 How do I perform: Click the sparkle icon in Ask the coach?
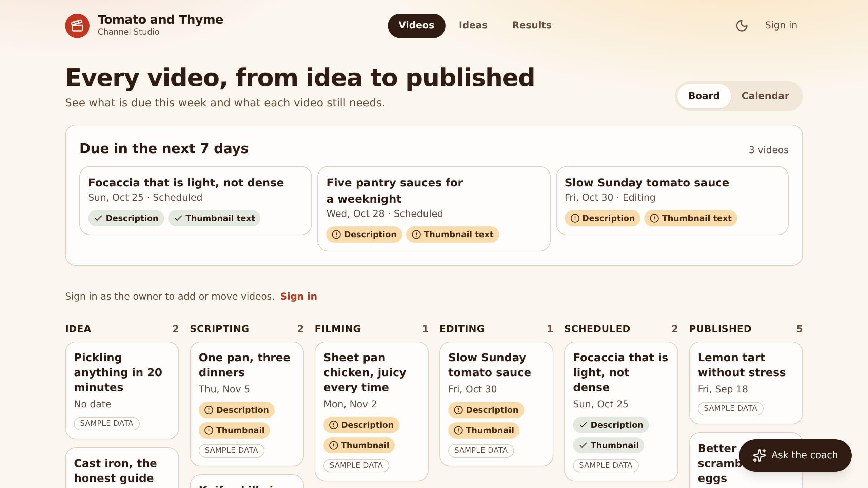tap(759, 455)
